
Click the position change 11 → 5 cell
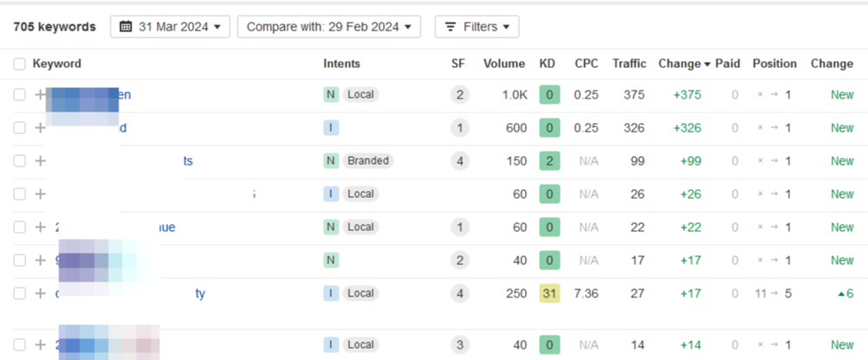[773, 294]
